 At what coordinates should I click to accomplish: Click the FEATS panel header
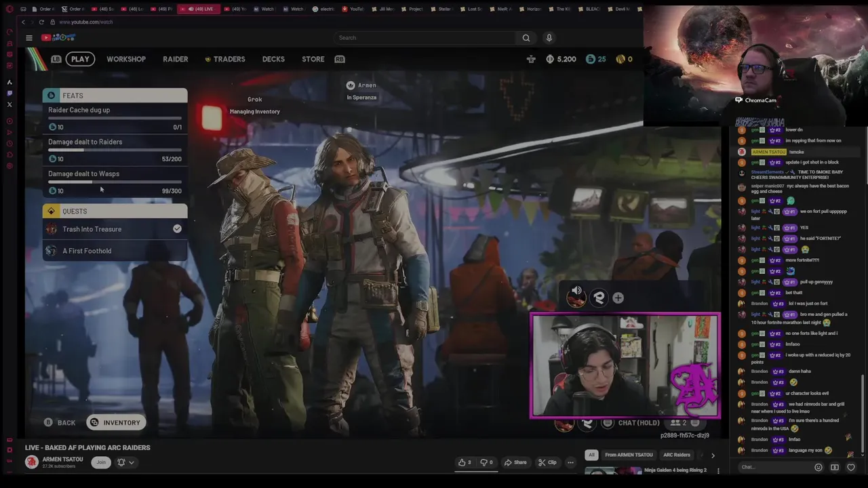point(115,96)
